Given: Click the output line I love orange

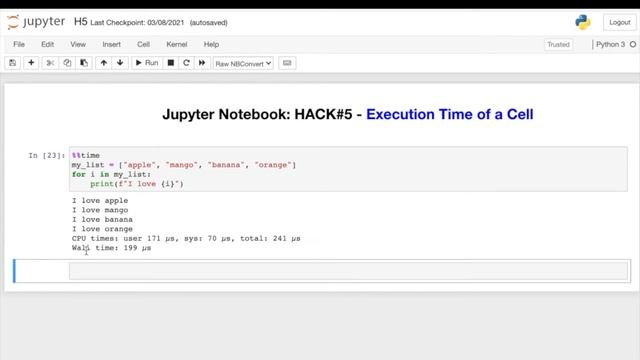Looking at the screenshot, I should [102, 229].
